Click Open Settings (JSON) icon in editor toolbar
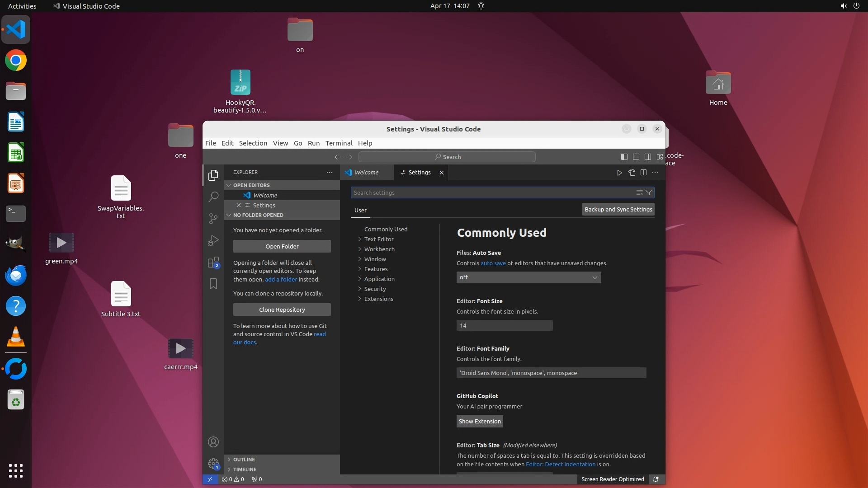 632,173
